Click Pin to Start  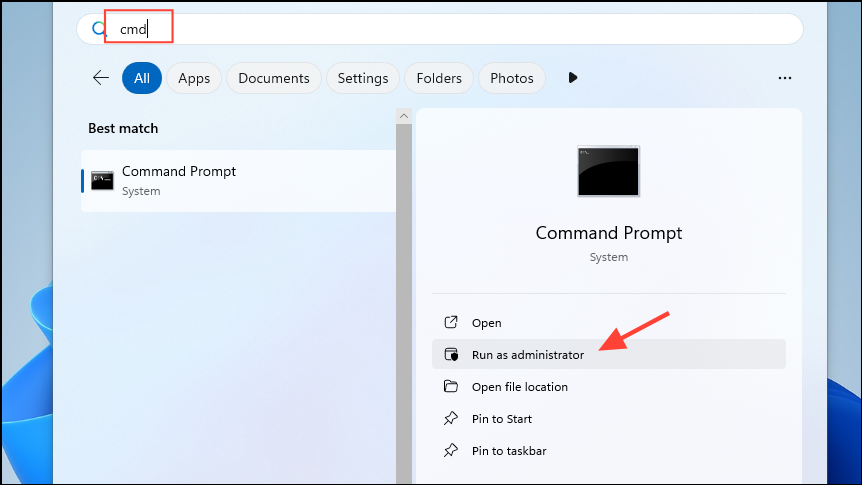click(x=609, y=418)
